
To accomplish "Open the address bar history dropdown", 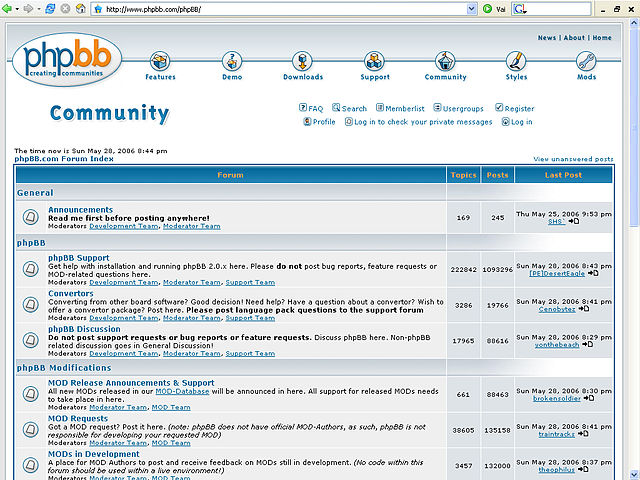I will (471, 9).
